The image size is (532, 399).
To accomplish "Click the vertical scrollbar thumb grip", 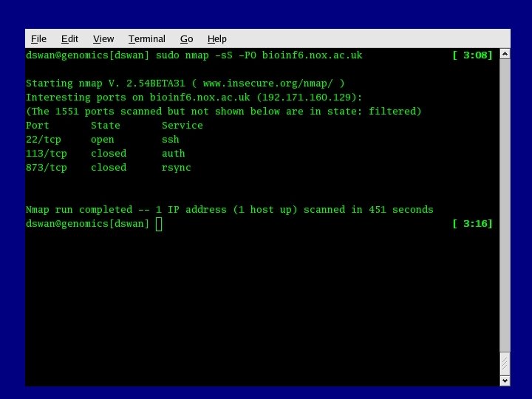I will pos(505,364).
